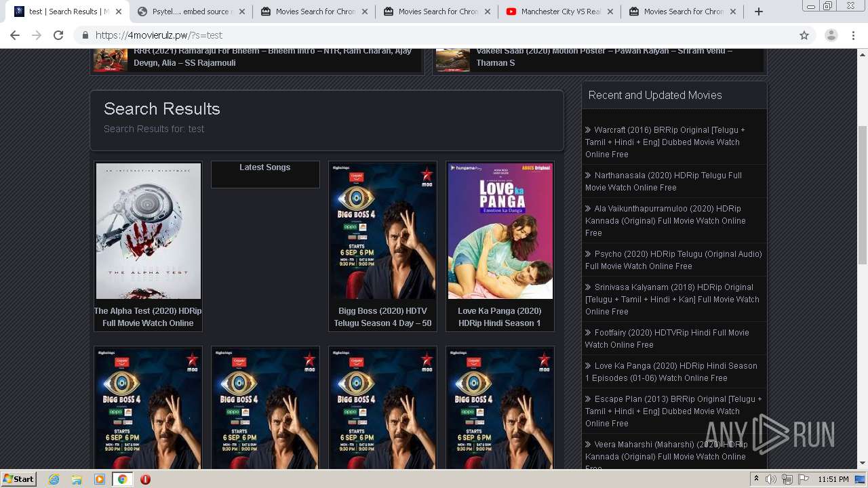The height and width of the screenshot is (488, 868).
Task: Reload the current page
Action: (x=58, y=35)
